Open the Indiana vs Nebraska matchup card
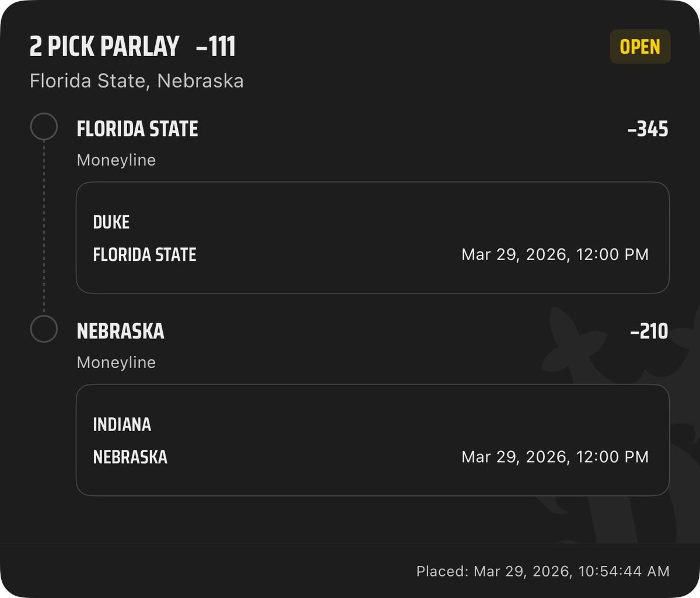Screen dimensions: 700x598 tap(372, 440)
